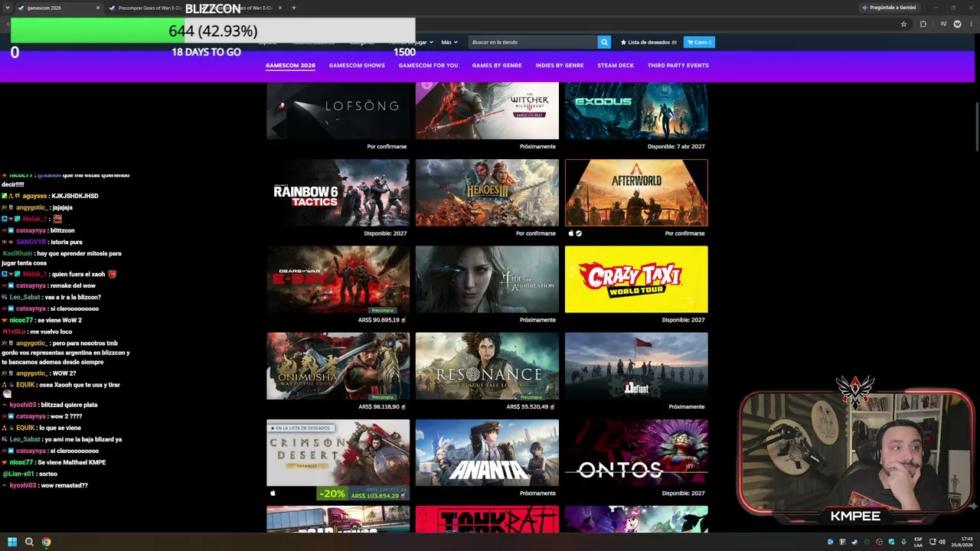The image size is (980, 551).
Task: Open the Gamescom Shows tab
Action: (357, 66)
